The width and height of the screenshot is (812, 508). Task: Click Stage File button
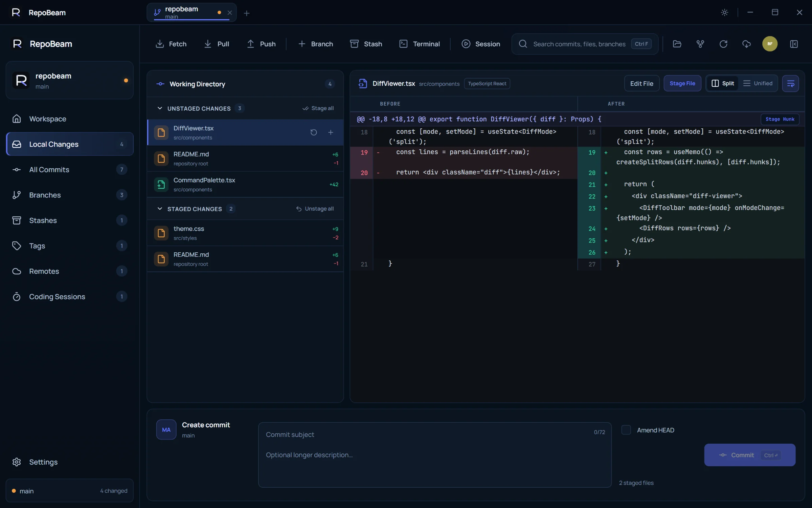[682, 84]
